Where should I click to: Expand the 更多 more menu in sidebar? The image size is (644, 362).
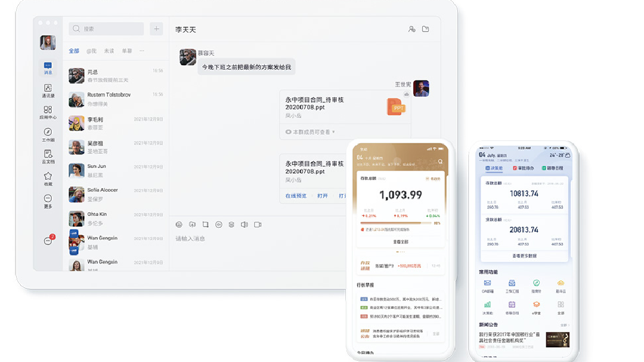click(x=48, y=200)
